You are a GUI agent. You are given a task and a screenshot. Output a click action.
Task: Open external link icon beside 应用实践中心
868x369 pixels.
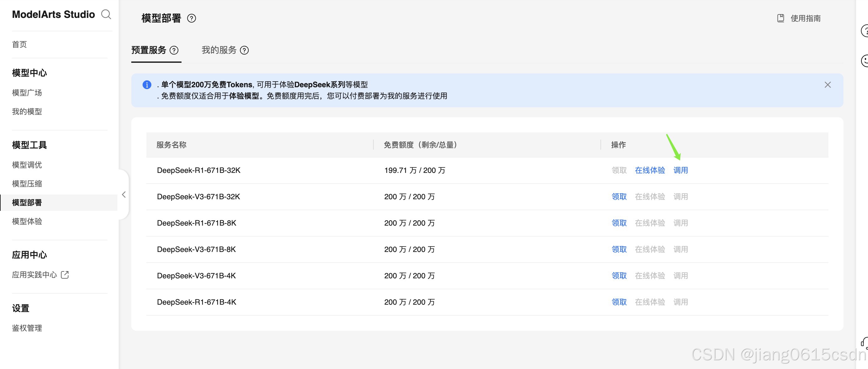[65, 275]
